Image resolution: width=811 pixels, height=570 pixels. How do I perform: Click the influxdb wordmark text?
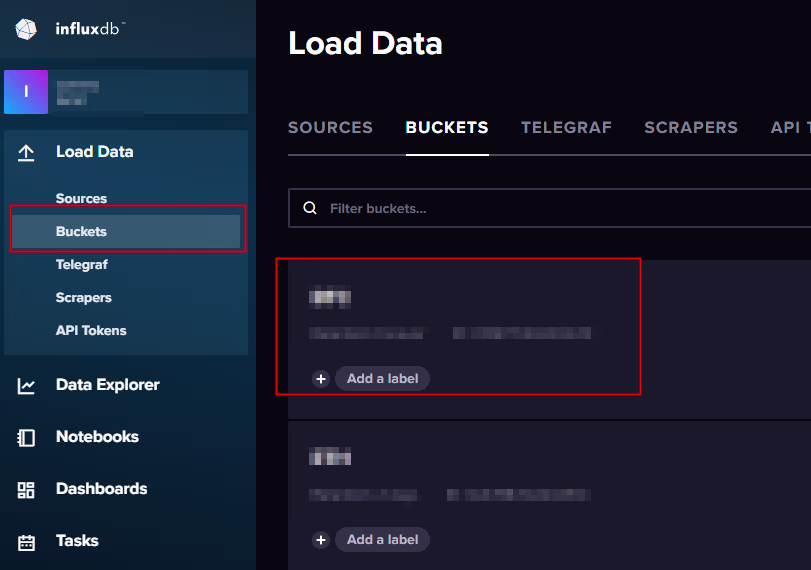point(88,29)
